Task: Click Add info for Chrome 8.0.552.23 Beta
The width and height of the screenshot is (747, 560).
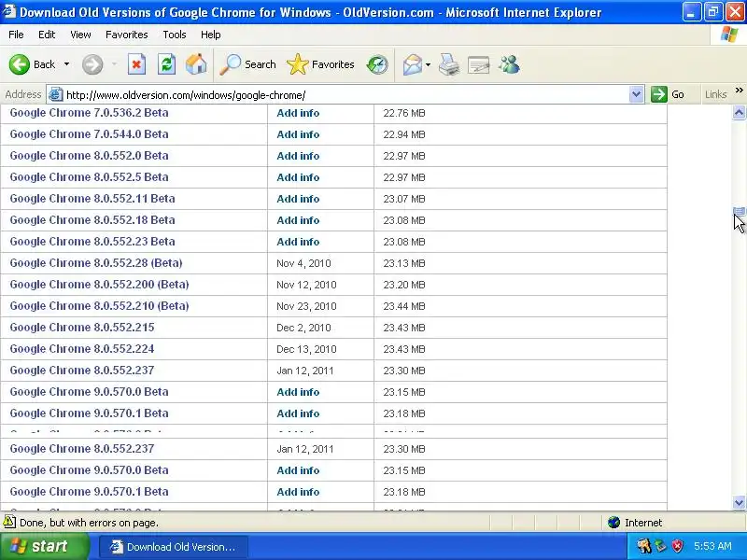Action: tap(298, 242)
